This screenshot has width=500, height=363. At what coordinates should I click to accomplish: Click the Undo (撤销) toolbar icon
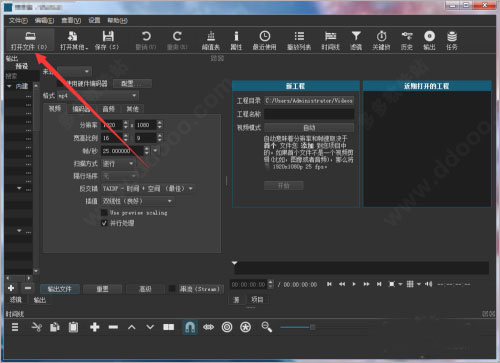[x=146, y=40]
